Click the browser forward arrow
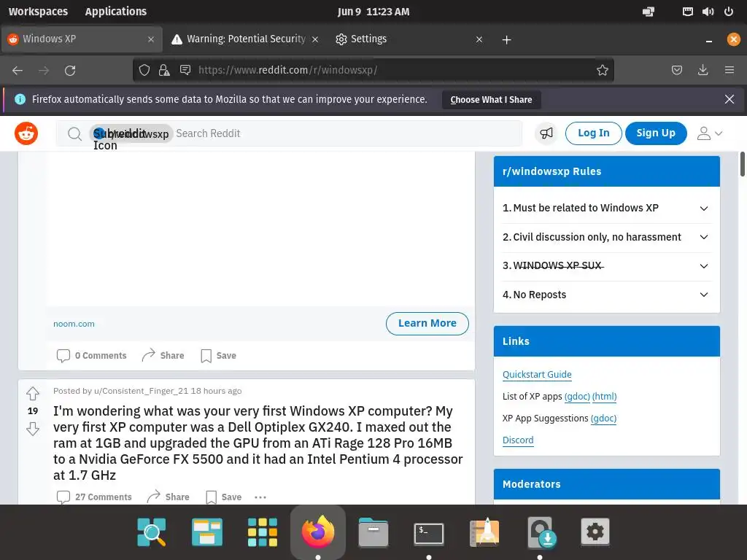Image resolution: width=747 pixels, height=560 pixels. click(x=44, y=71)
